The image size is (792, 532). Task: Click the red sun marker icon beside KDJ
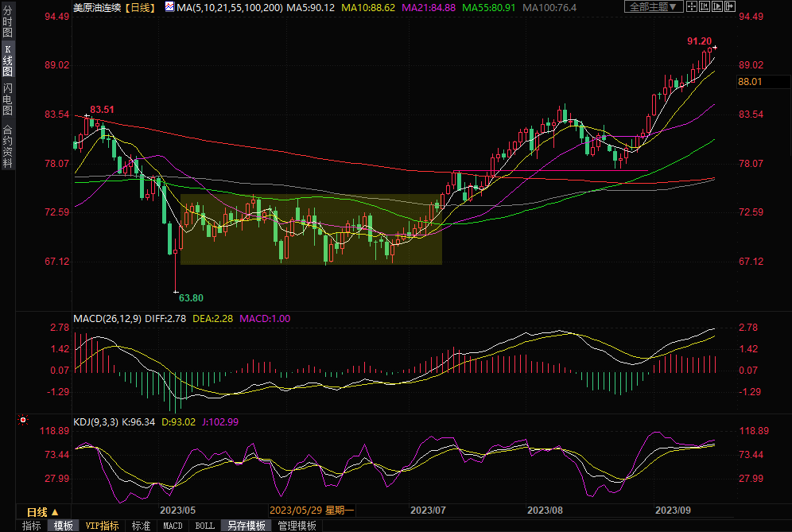(x=23, y=421)
